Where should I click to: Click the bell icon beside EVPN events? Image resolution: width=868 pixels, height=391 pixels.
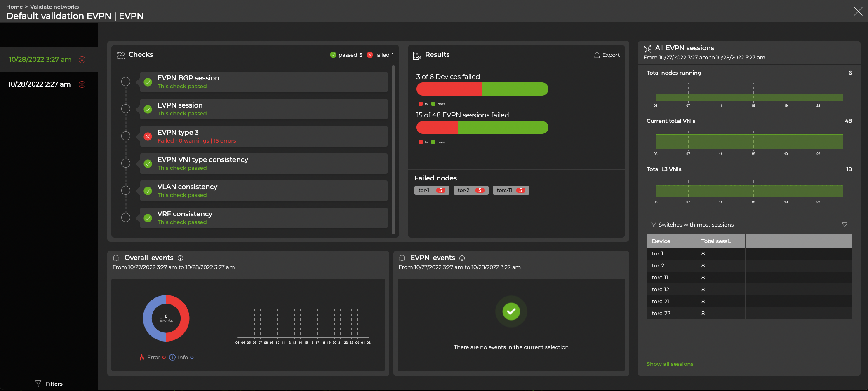point(402,258)
